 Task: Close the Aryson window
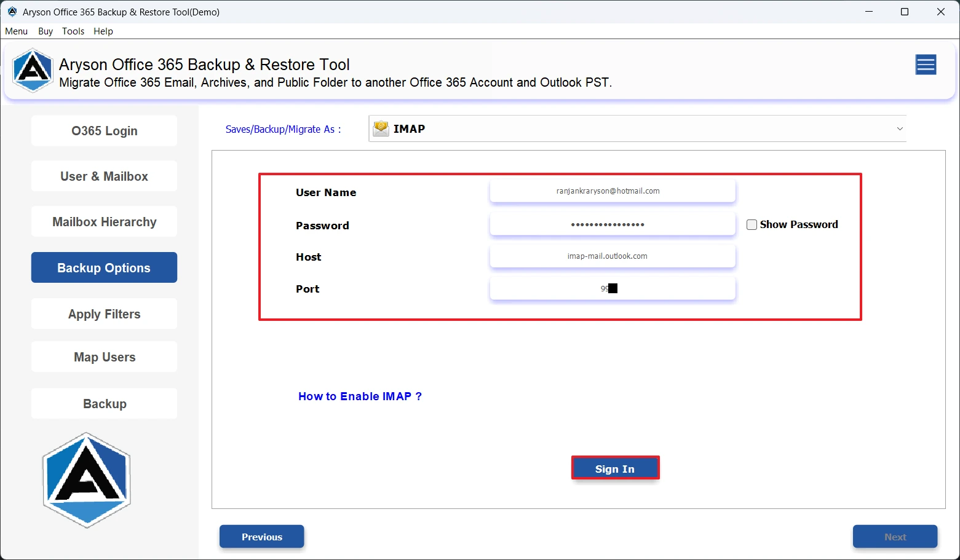click(x=941, y=12)
